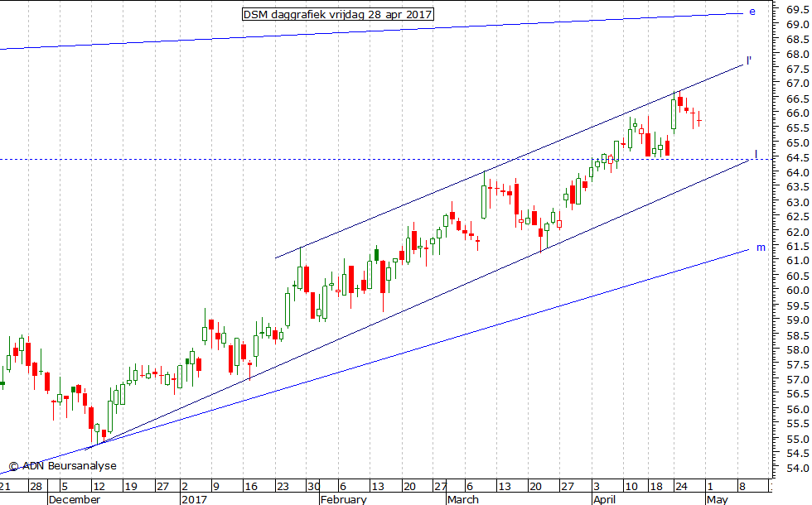Click price axis value 65.5
Image resolution: width=812 pixels, height=505 pixels.
click(x=798, y=127)
